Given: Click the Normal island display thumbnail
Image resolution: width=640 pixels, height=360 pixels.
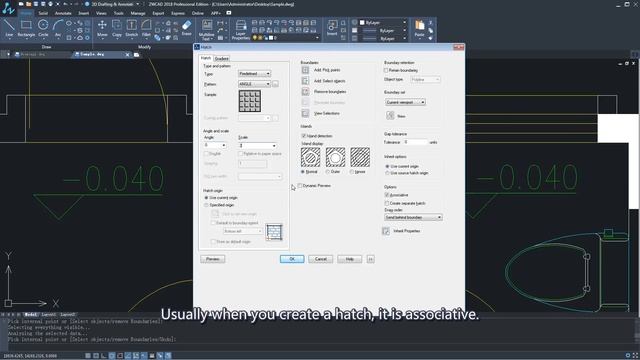Looking at the screenshot, I should pos(311,157).
